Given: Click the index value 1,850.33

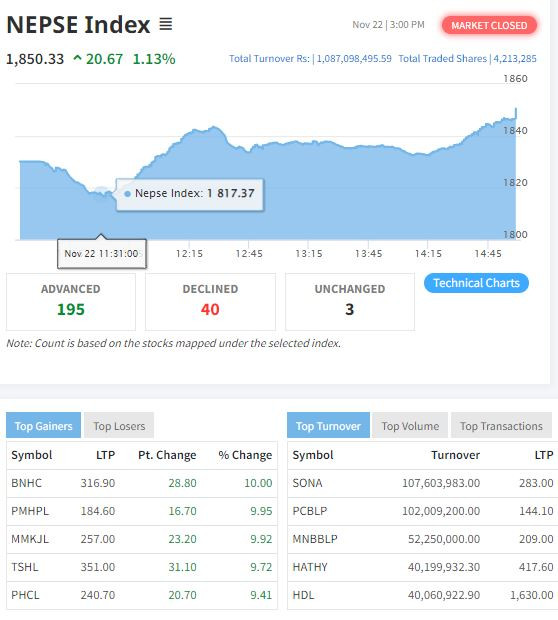Looking at the screenshot, I should point(35,59).
